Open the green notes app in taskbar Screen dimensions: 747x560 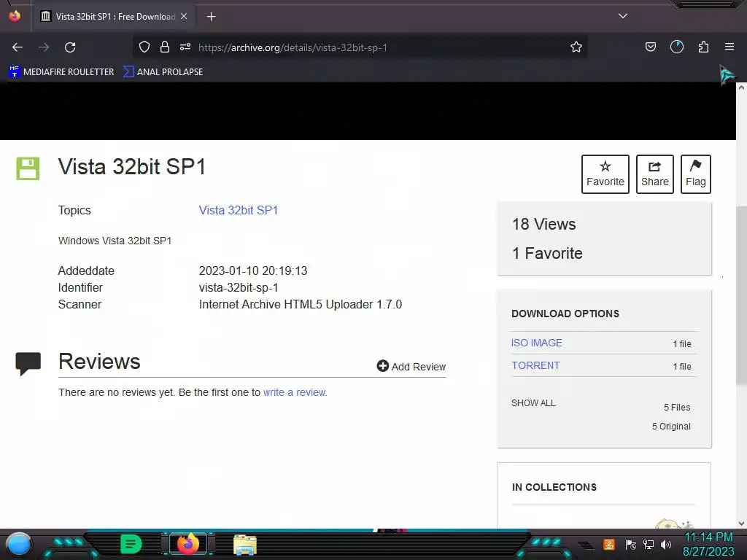[131, 544]
